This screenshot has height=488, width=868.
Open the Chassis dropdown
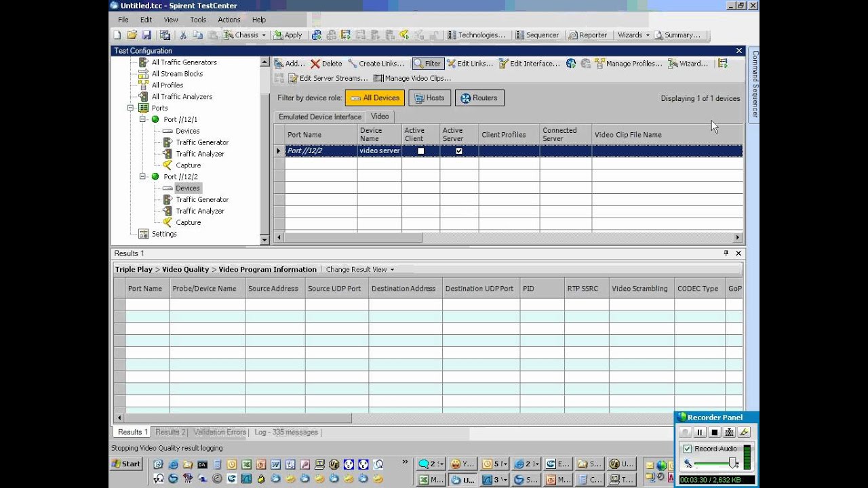pyautogui.click(x=245, y=35)
